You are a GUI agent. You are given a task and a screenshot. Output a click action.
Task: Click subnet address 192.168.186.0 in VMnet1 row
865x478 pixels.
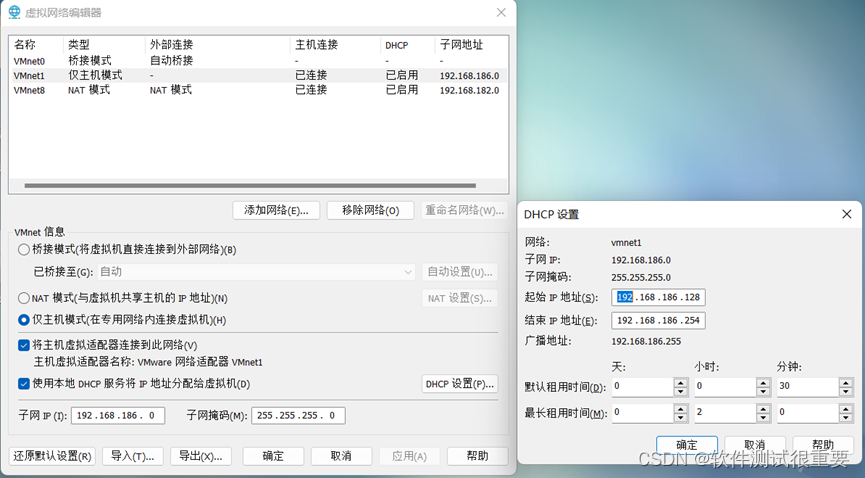pos(469,76)
